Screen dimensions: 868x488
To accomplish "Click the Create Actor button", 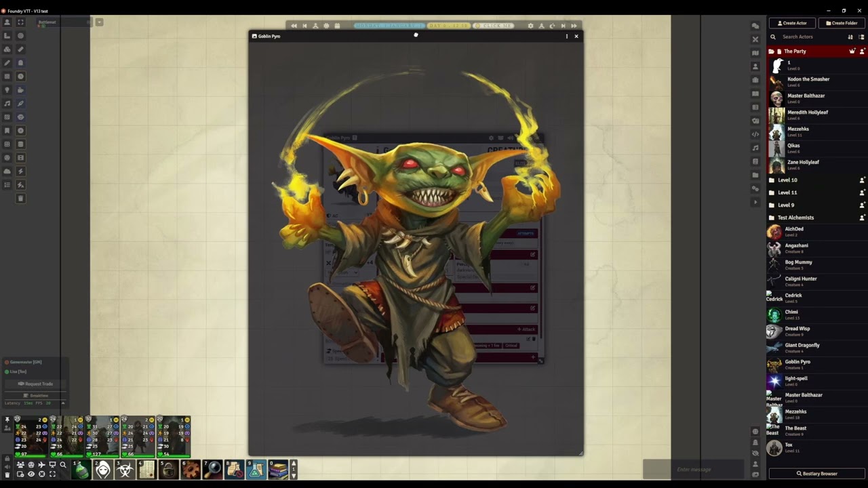I will [792, 23].
